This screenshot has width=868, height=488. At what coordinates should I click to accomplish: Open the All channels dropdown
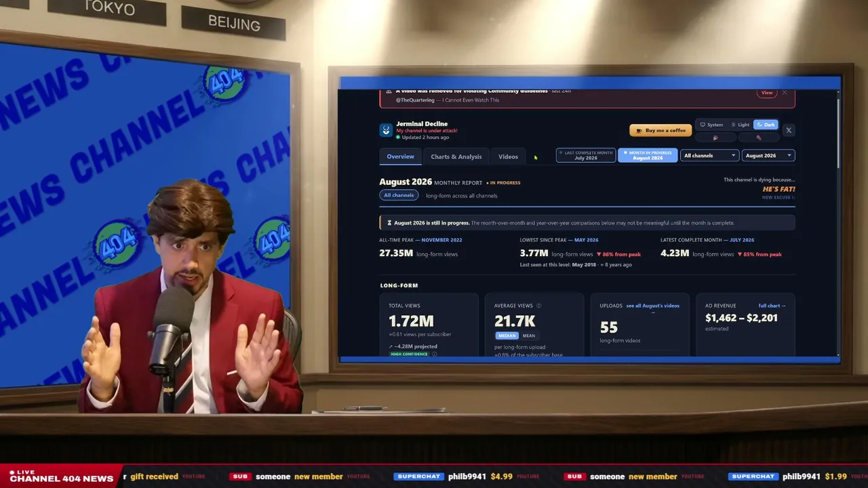709,155
